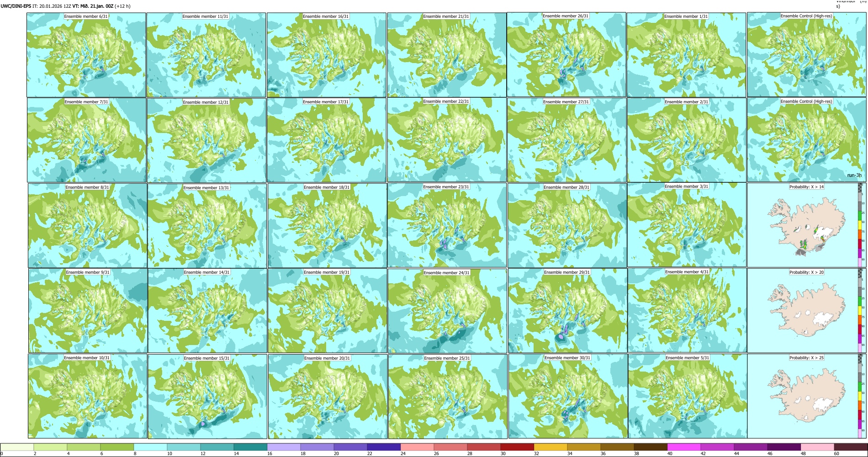868x457 pixels.
Task: View the Ensemble member 19/31 map
Action: pos(327,311)
